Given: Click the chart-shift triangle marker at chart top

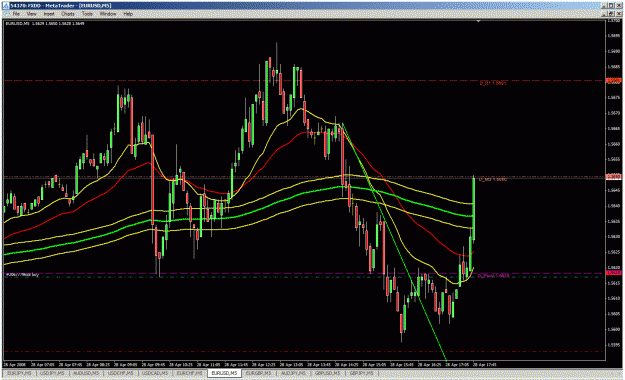Looking at the screenshot, I should coord(478,21).
